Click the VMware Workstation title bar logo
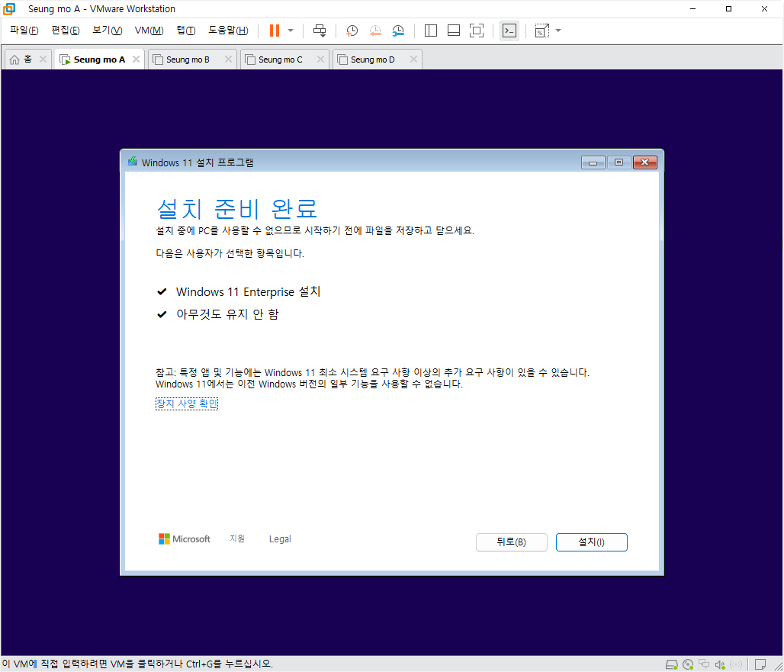 pyautogui.click(x=9, y=9)
